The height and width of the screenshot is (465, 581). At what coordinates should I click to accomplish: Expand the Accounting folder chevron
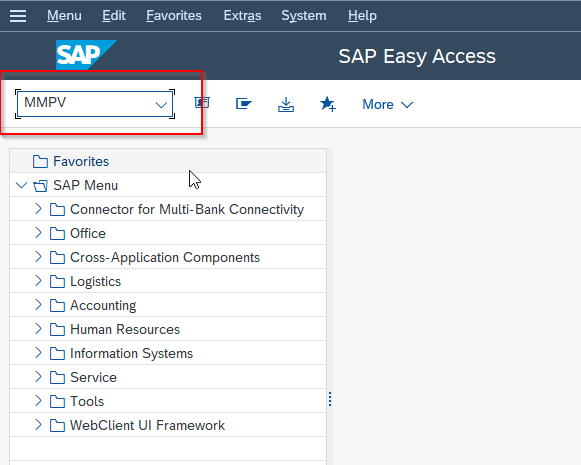pyautogui.click(x=38, y=305)
